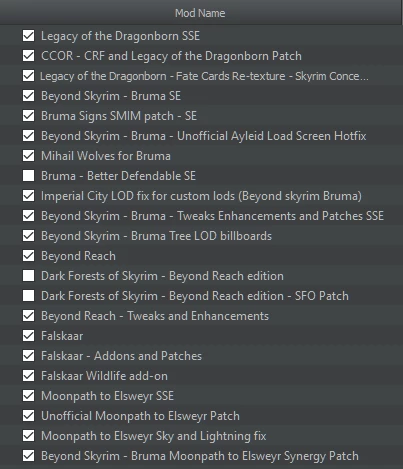Select the Fate Cards Re-texture mod row
Screen dimensions: 403x469
click(201, 76)
